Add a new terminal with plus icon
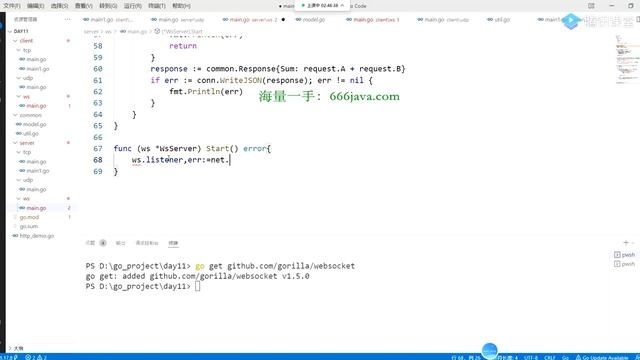 [626, 243]
